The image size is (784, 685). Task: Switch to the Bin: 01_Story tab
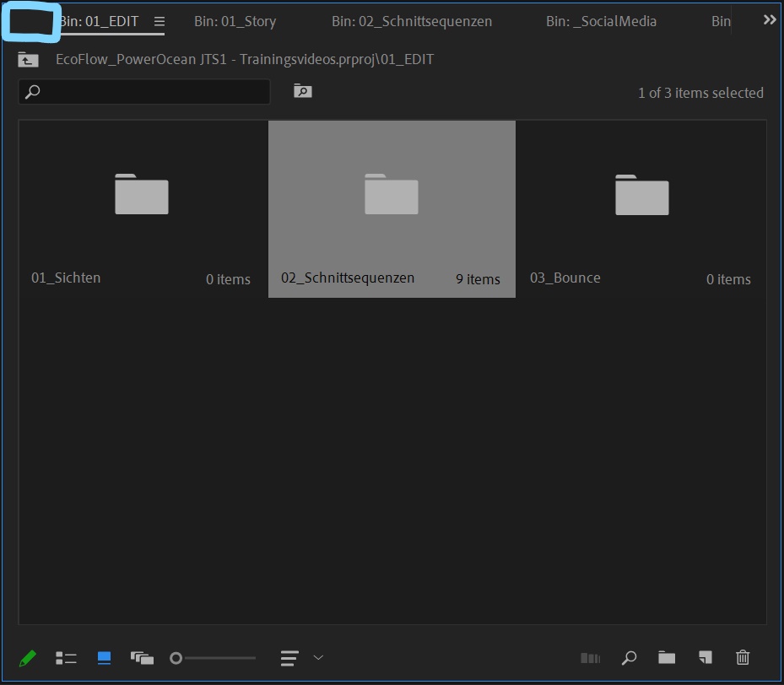pyautogui.click(x=235, y=21)
